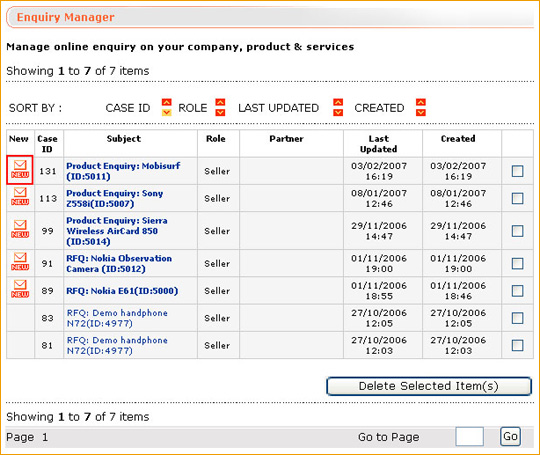Select the checkbox for case 99
The width and height of the screenshot is (540, 455).
point(518,231)
